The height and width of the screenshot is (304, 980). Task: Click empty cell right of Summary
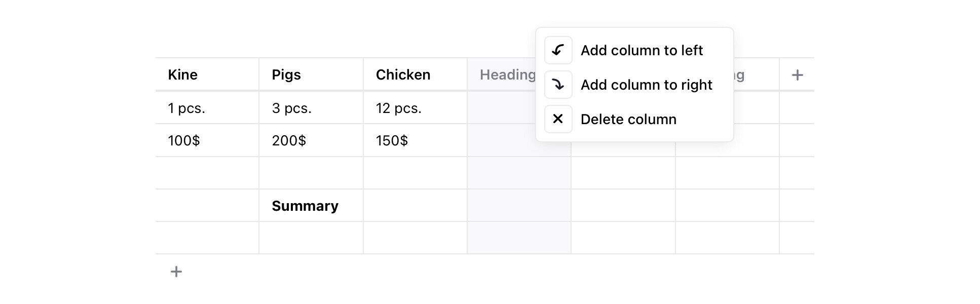(415, 206)
